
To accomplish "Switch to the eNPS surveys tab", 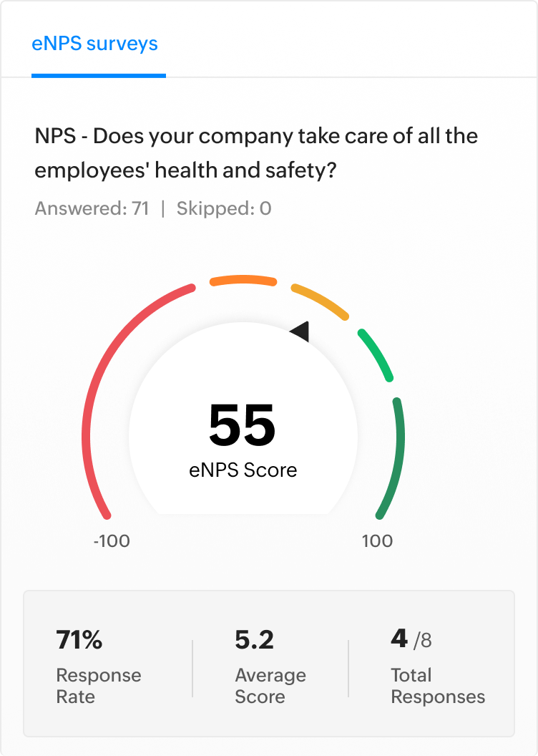I will tap(94, 44).
